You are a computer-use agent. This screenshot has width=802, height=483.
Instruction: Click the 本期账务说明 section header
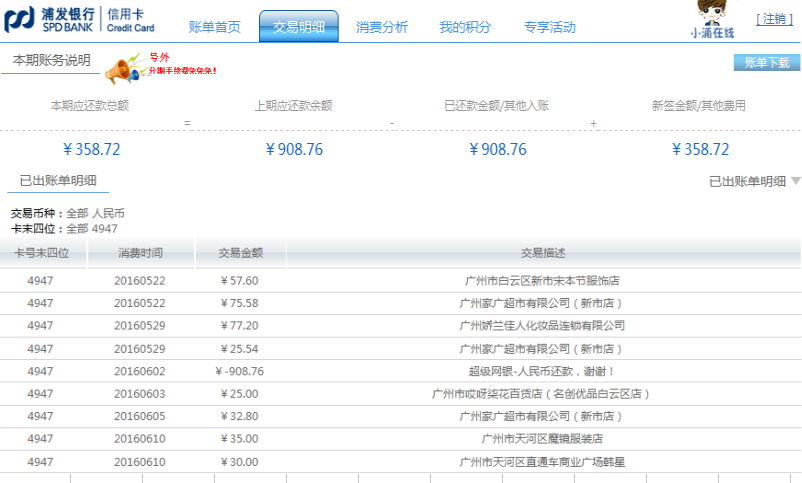click(x=51, y=61)
